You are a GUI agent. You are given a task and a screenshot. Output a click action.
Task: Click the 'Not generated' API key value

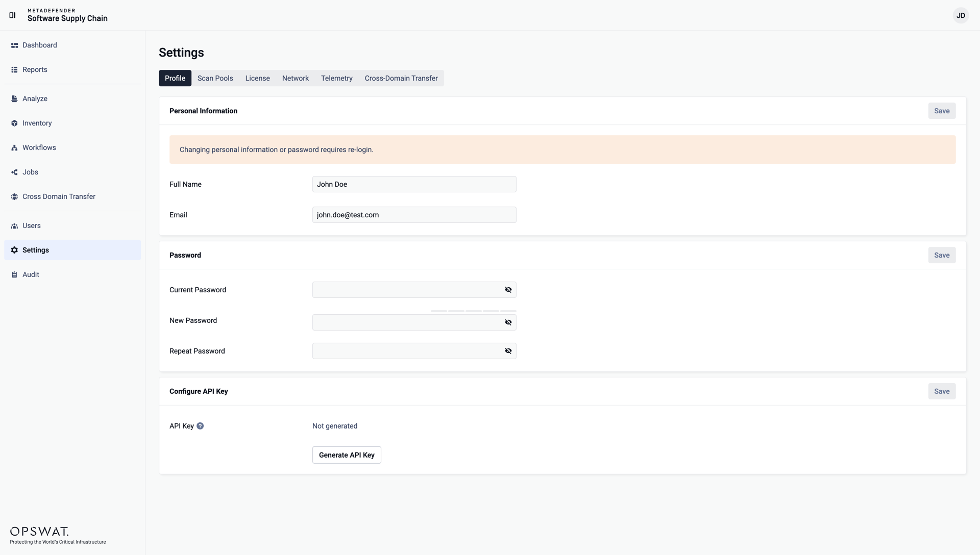335,426
